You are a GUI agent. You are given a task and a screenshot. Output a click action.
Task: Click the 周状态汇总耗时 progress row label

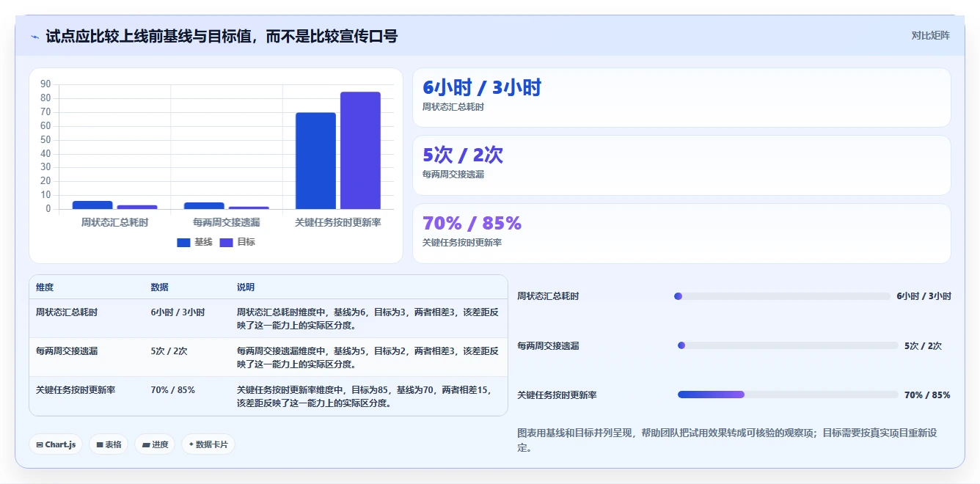coord(548,296)
